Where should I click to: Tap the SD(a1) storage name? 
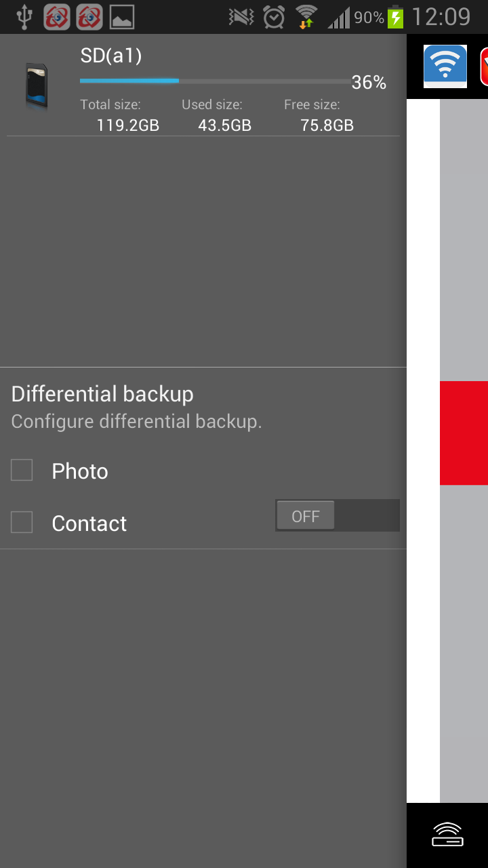[111, 56]
